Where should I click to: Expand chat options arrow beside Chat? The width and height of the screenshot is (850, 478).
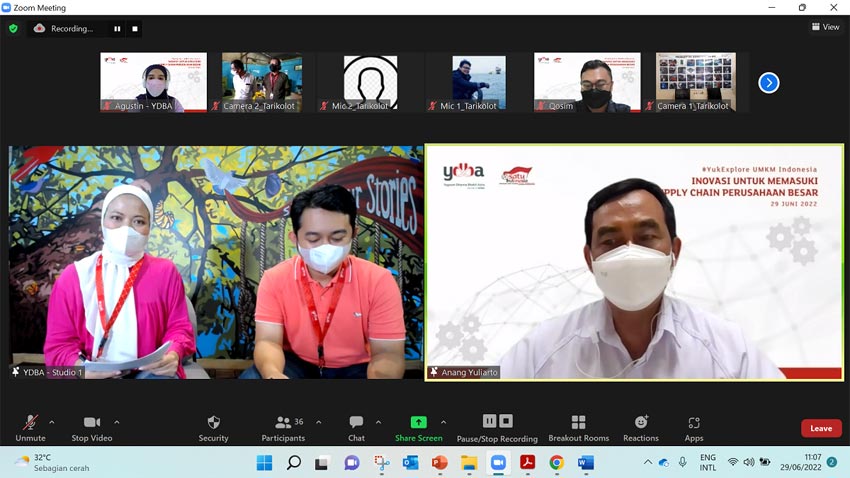click(378, 422)
